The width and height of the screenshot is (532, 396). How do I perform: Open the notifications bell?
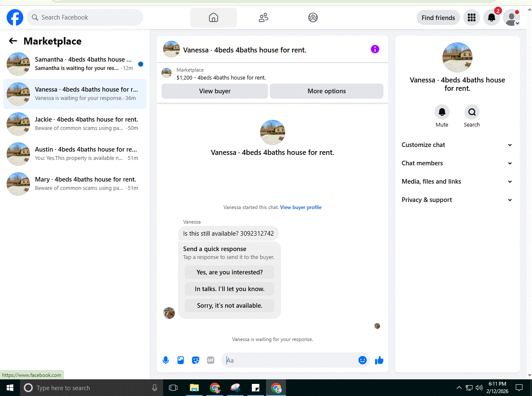[492, 17]
